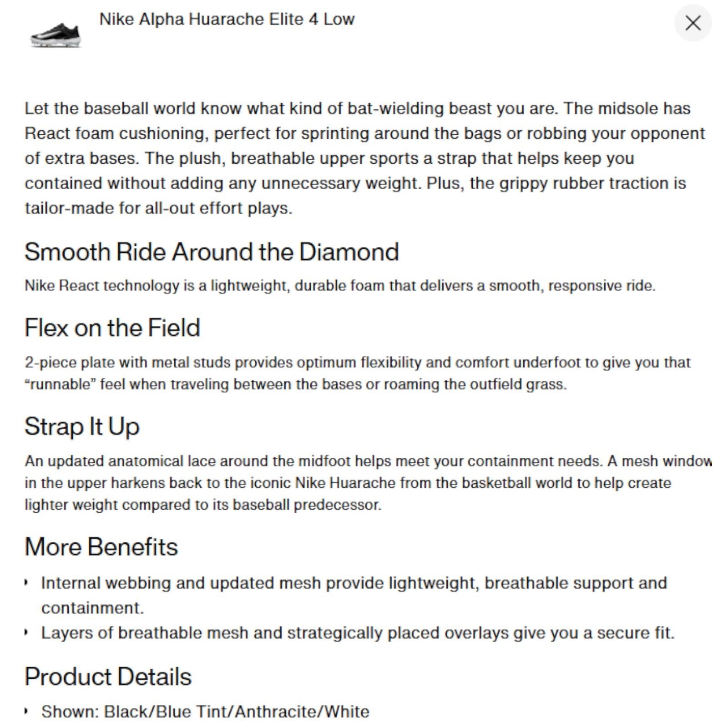Click the black cleat shoe thumbnail
Screen dimensions: 728x728
[x=55, y=35]
